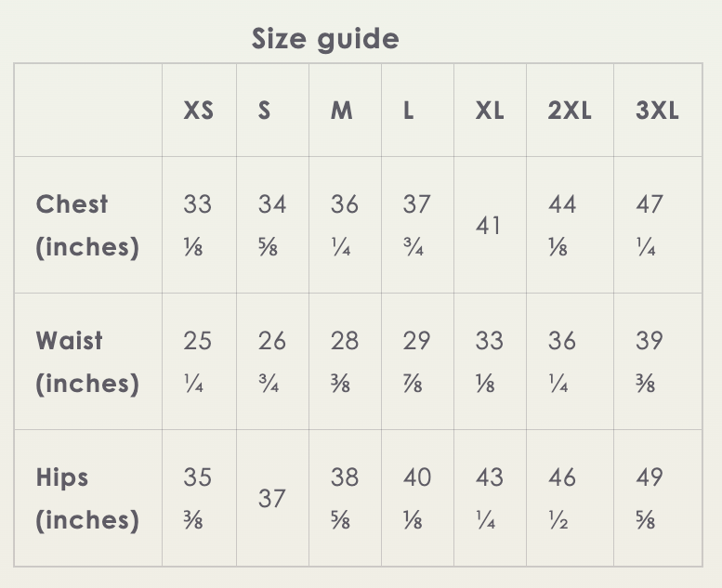722x588 pixels.
Task: Select the S size column header
Action: (265, 111)
